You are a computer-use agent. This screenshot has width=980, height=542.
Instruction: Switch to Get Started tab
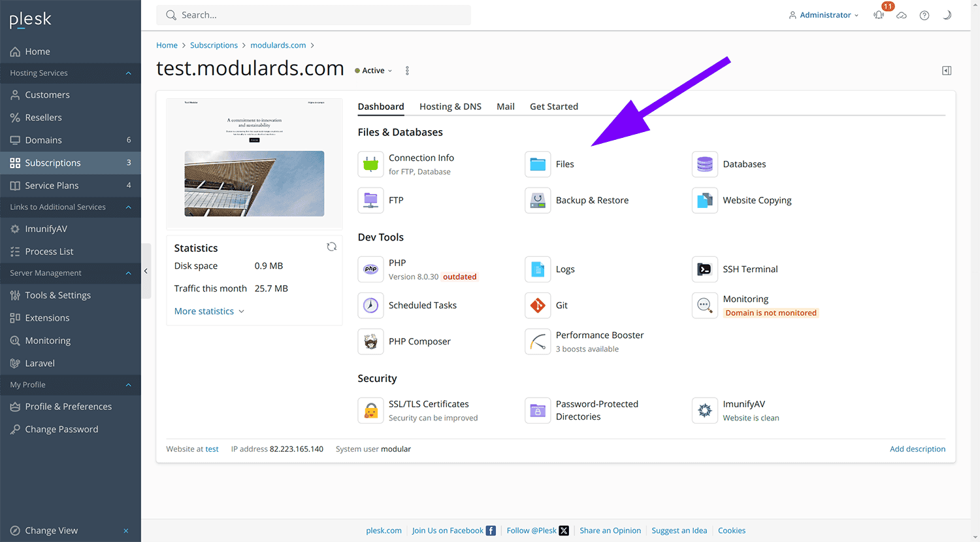click(x=554, y=107)
